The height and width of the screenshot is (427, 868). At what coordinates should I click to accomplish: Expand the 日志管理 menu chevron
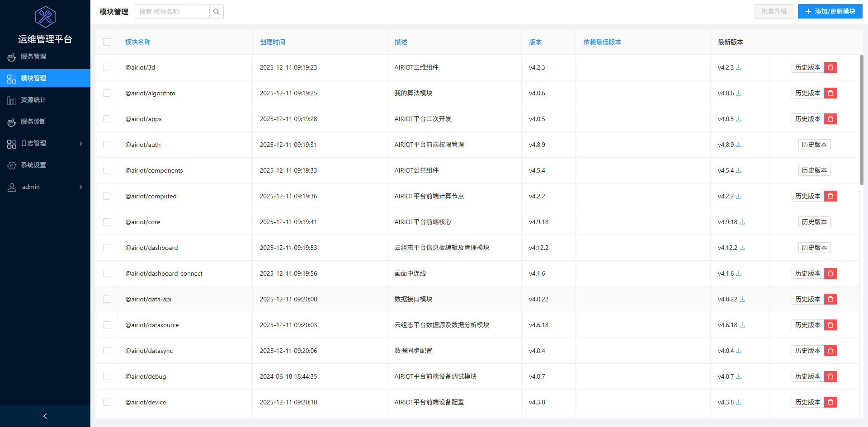pos(81,143)
